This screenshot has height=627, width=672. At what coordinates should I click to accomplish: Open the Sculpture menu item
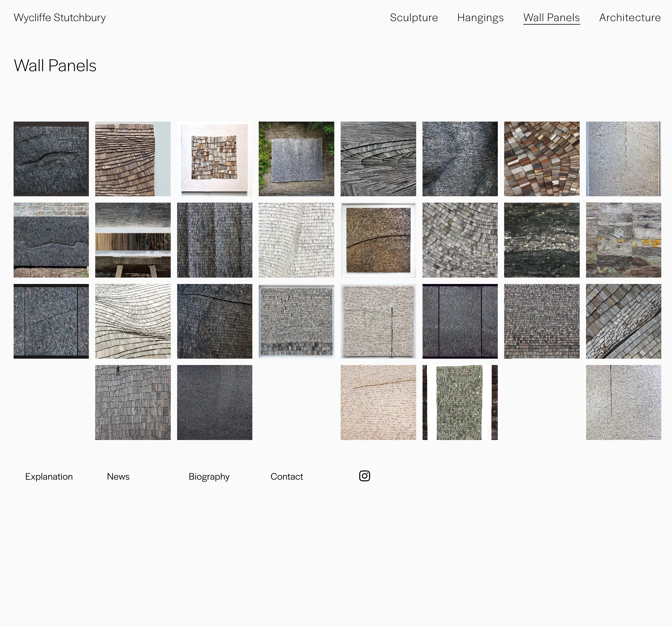[414, 18]
